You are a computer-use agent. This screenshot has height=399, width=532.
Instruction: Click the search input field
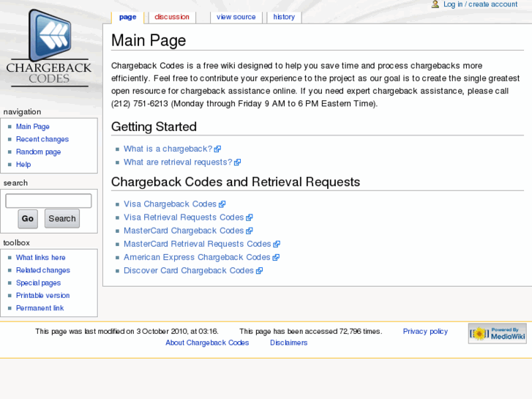48,201
